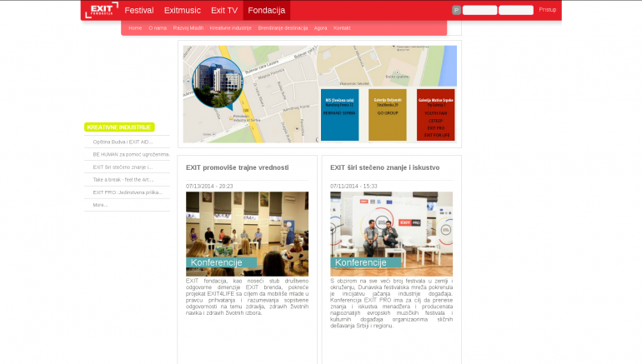Image resolution: width=642 pixels, height=364 pixels.
Task: Select Kreativne industrije in the submenu
Action: [x=230, y=27]
